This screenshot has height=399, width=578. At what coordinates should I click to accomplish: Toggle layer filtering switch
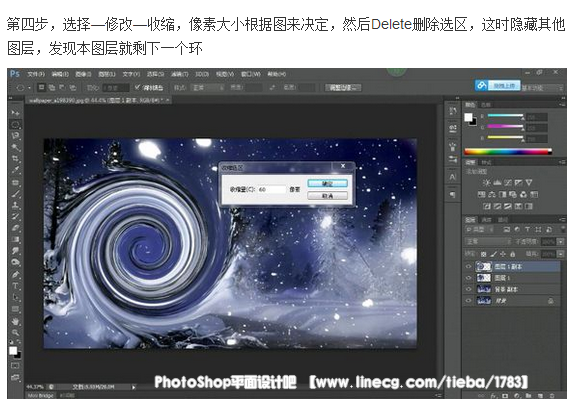563,229
